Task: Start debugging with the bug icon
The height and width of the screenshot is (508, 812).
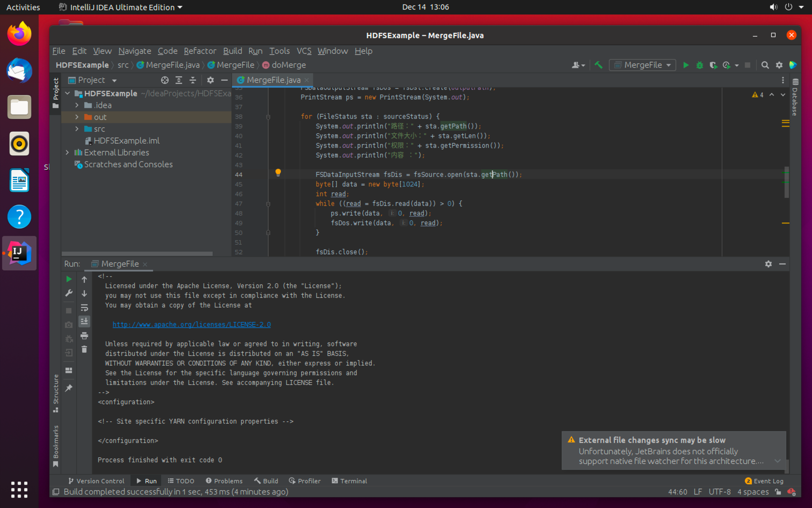Action: pyautogui.click(x=699, y=65)
